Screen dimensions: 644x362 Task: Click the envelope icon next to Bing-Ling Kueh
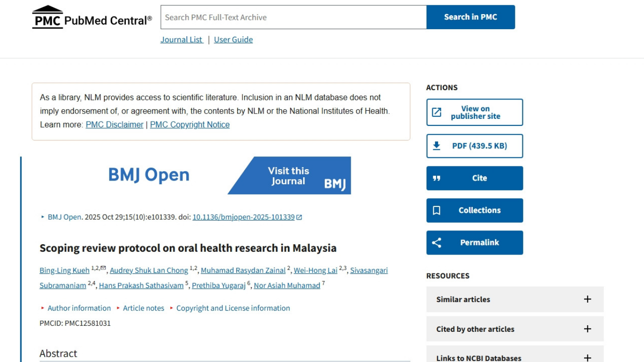tap(103, 268)
